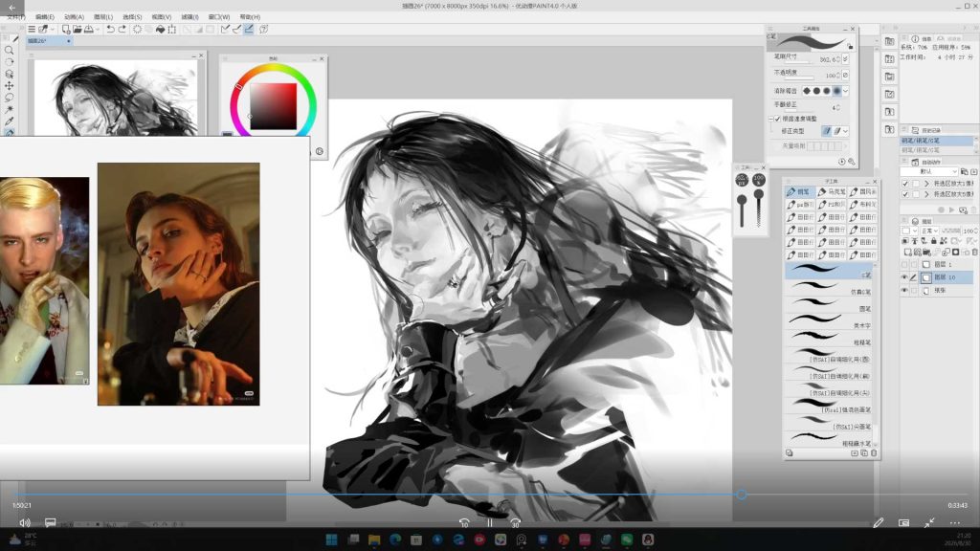
Task: Pick a color in the color wheel square
Action: [273, 107]
